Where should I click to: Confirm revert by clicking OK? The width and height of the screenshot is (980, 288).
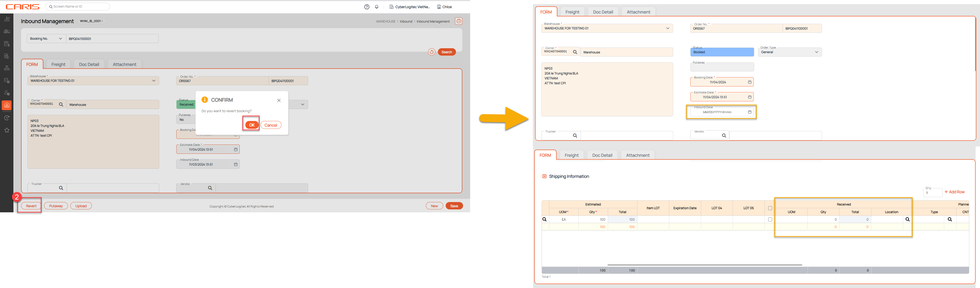pos(251,125)
